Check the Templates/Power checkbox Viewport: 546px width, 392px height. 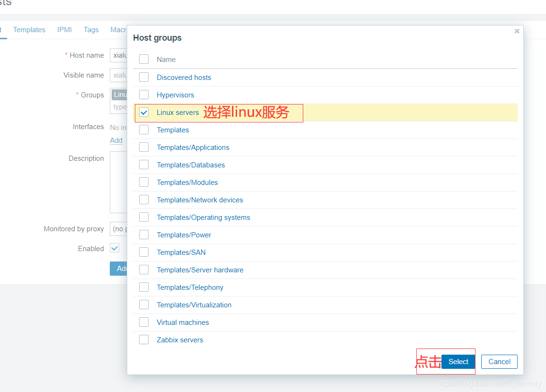(144, 235)
